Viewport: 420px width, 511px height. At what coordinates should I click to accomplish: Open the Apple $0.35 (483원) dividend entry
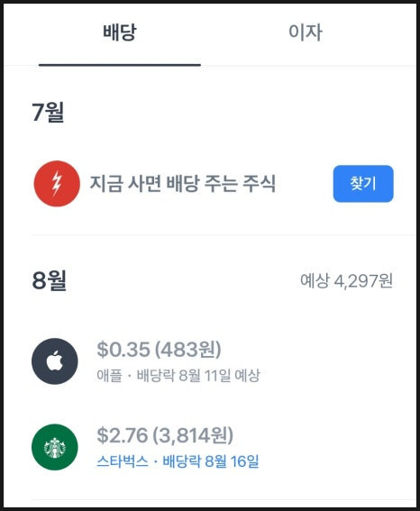(x=208, y=361)
